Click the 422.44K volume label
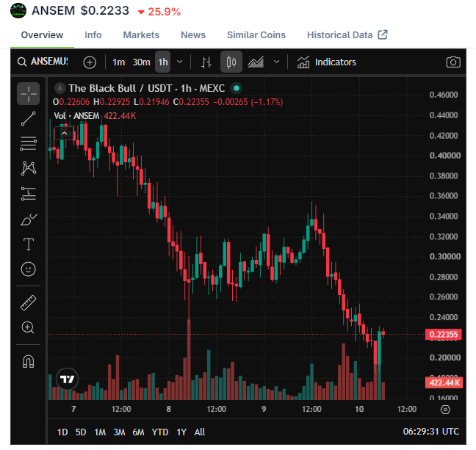Viewport: 476px width, 450px height. point(444,382)
